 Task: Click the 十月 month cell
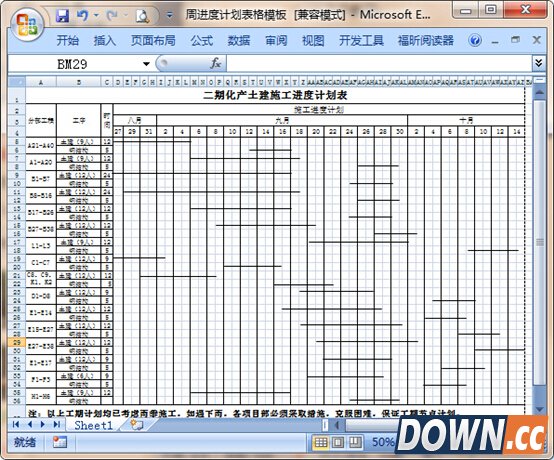(466, 120)
